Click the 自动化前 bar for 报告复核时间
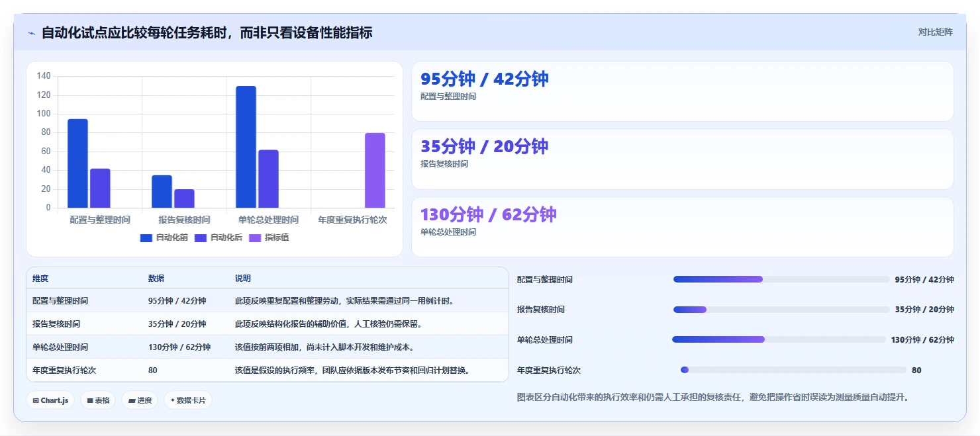Screen dimensions: 980x436 [162, 191]
